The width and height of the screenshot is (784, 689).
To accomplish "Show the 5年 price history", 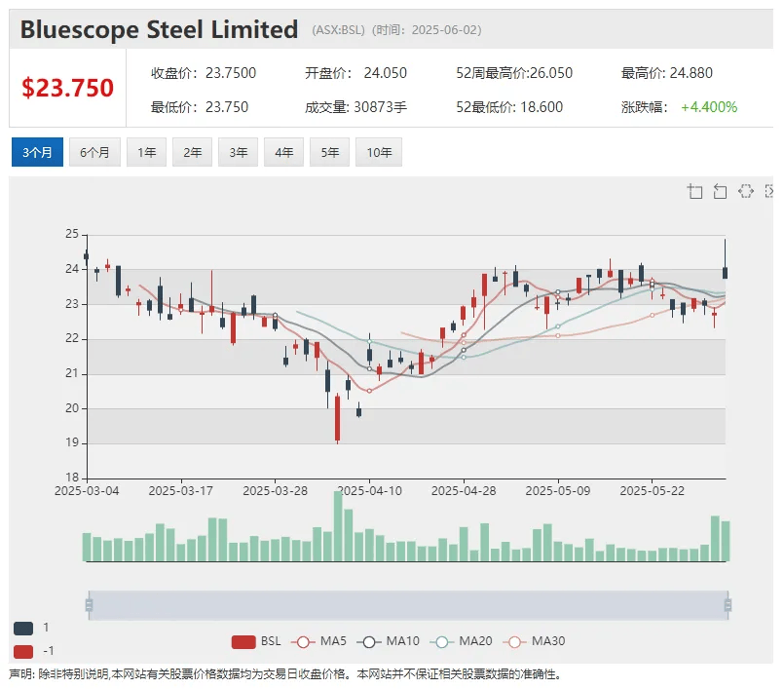I will 329,152.
